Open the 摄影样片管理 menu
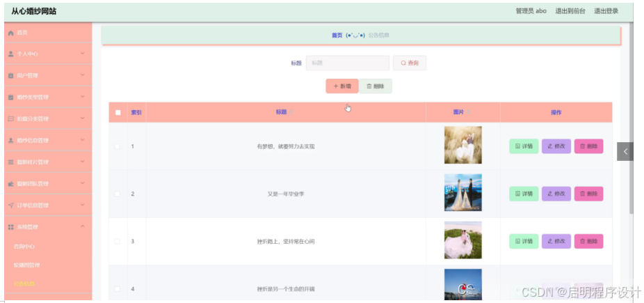The height and width of the screenshot is (303, 644). [x=48, y=162]
